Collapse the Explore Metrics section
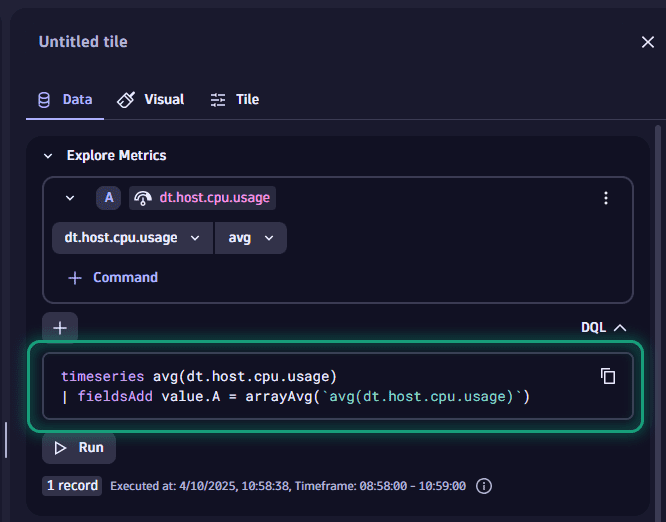Viewport: 666px width, 522px height. click(48, 156)
